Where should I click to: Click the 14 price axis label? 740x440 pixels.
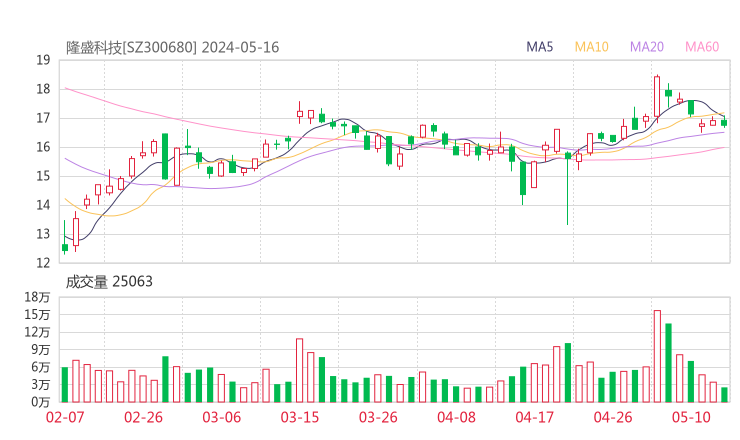(x=43, y=205)
